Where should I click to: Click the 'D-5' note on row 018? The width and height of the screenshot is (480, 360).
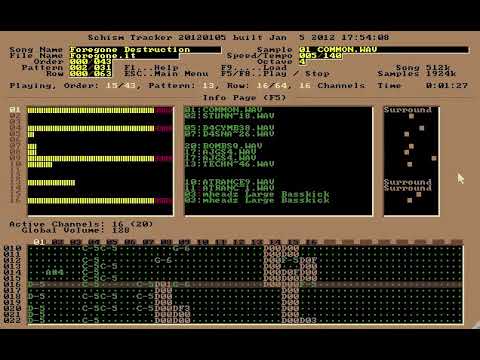click(x=36, y=296)
